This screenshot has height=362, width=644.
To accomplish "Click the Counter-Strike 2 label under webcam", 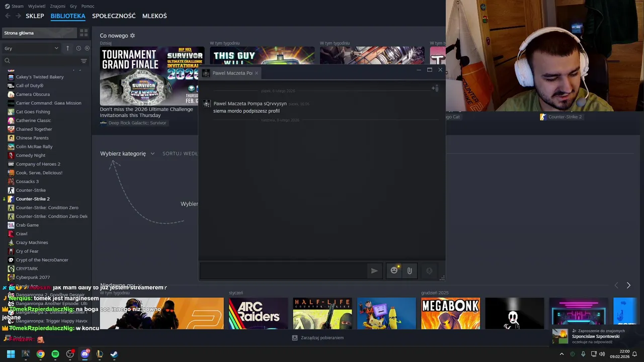I will click(565, 117).
